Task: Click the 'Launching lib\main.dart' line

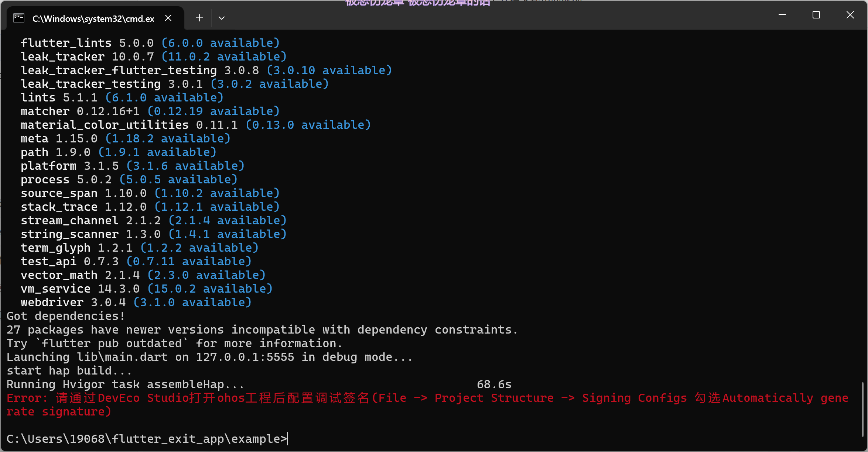Action: tap(209, 357)
